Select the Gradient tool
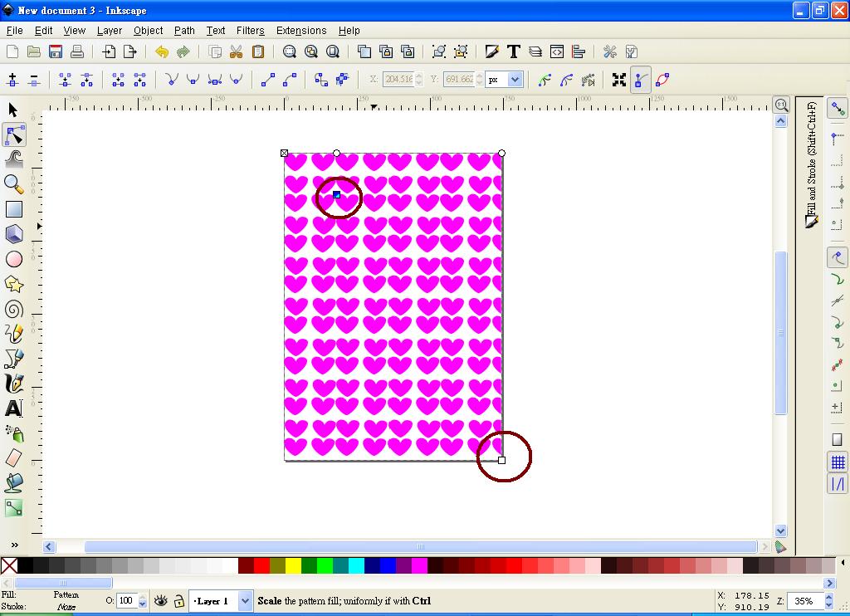The width and height of the screenshot is (850, 616). (x=13, y=508)
